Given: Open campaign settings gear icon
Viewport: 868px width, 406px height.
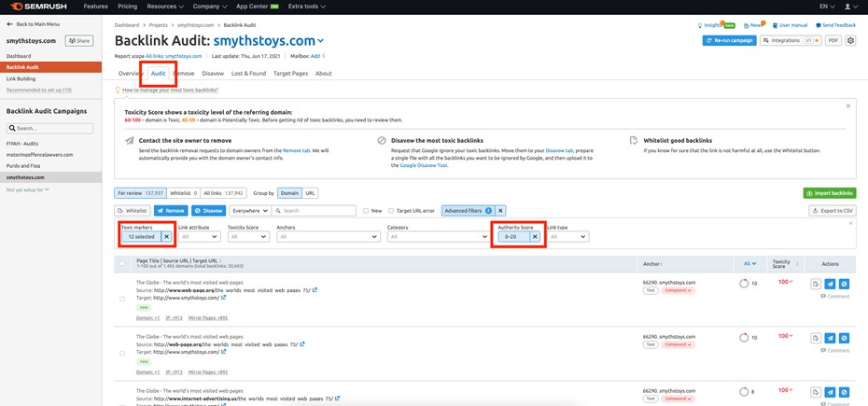Looking at the screenshot, I should pos(851,40).
